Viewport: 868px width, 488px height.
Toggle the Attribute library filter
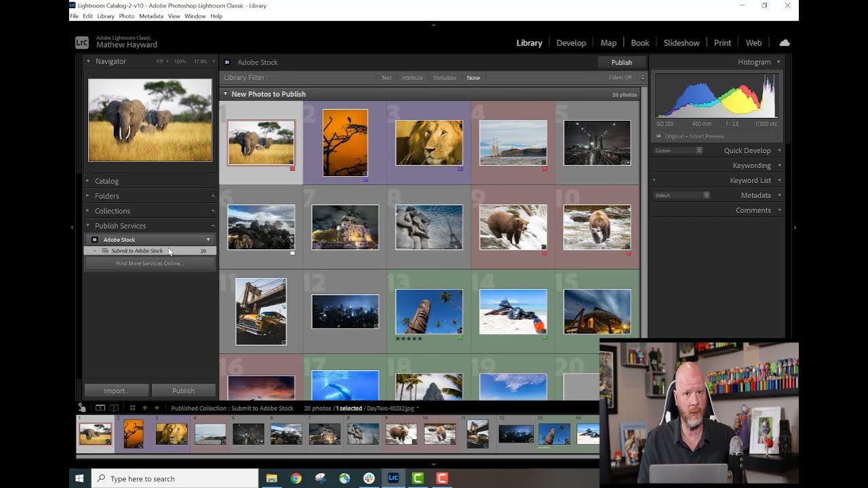point(412,78)
